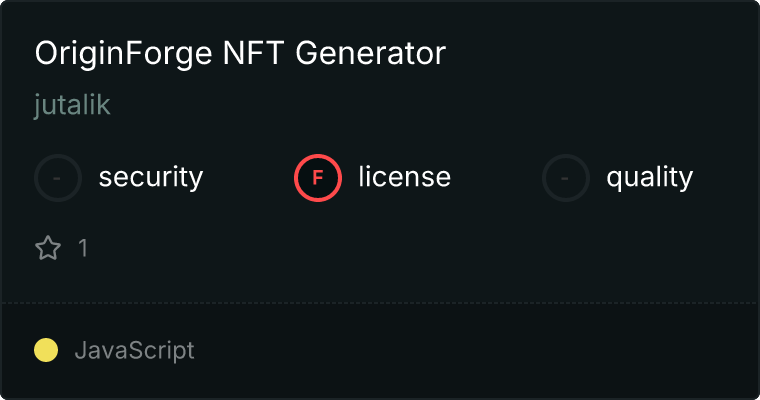Click the license label text
This screenshot has width=760, height=400.
404,178
